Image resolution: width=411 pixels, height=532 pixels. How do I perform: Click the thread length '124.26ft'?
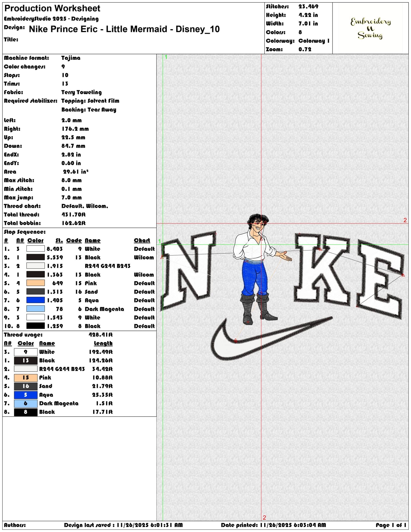(101, 361)
